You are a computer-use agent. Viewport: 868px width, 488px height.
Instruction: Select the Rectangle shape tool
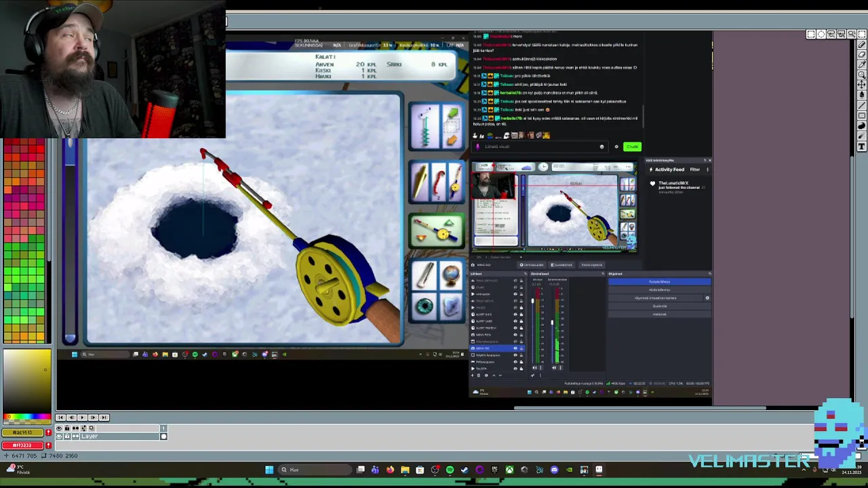coord(862,115)
